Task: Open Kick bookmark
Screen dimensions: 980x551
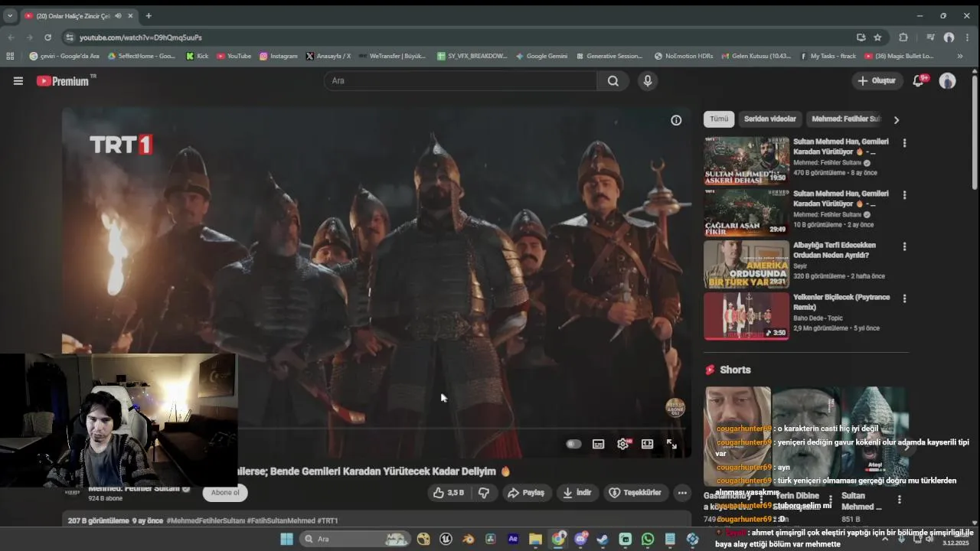Action: click(197, 56)
